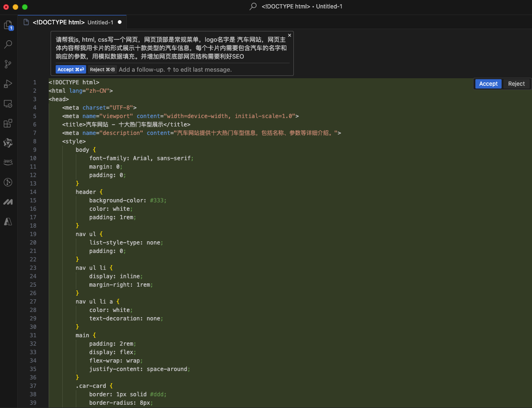This screenshot has width=532, height=408.
Task: Open the Search view from activity bar
Action: [x=8, y=45]
